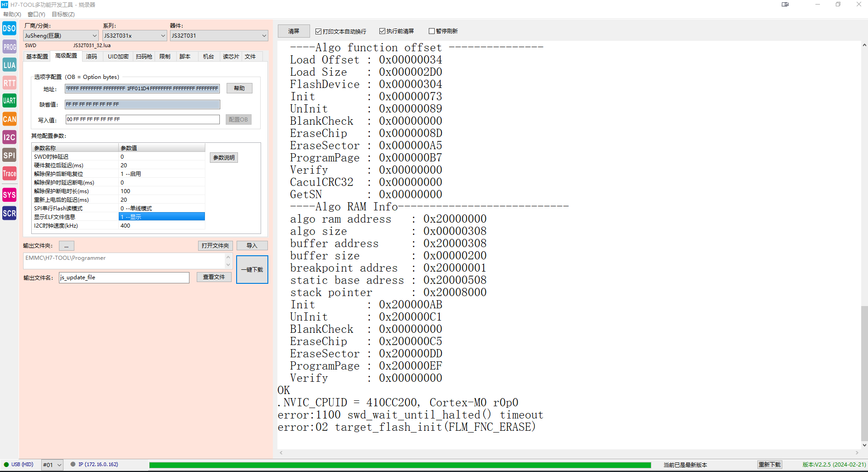This screenshot has width=868, height=472.
Task: Open the LUA script module
Action: click(9, 65)
